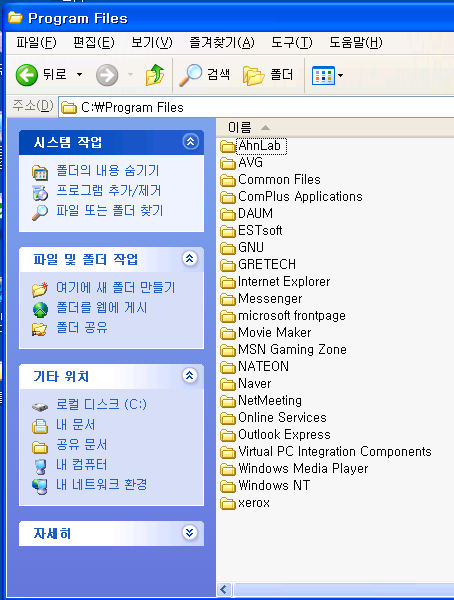The image size is (454, 600).
Task: Click the drive icon beside 로컬 디스크 (C:)
Action: [40, 407]
